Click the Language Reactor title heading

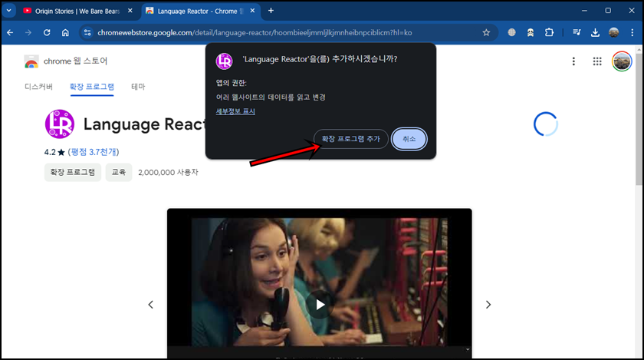click(x=144, y=124)
